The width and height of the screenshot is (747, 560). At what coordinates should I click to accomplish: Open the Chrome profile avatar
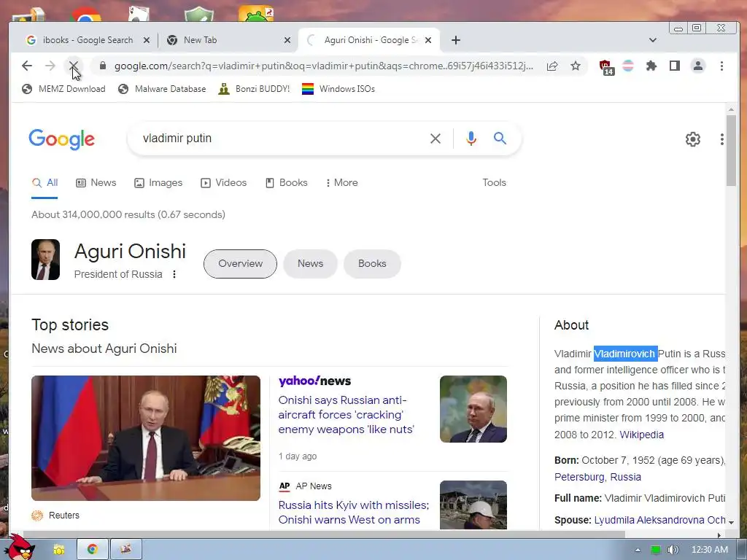coord(698,66)
